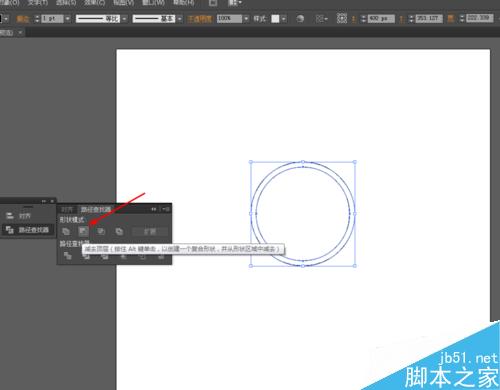The width and height of the screenshot is (500, 390).
Task: Open the opacity 100% dropdown arrow
Action: (x=246, y=19)
